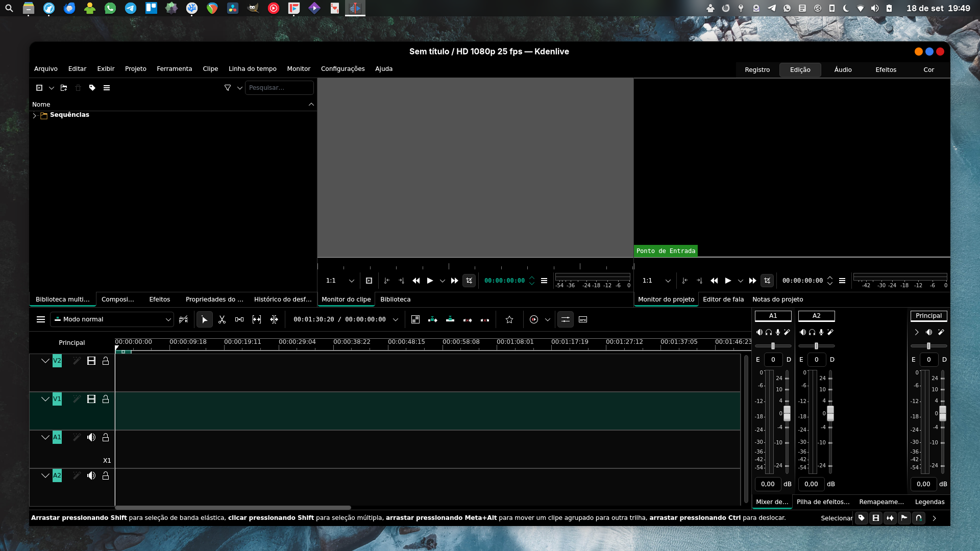
Task: Hide the V1 video track
Action: pos(91,399)
